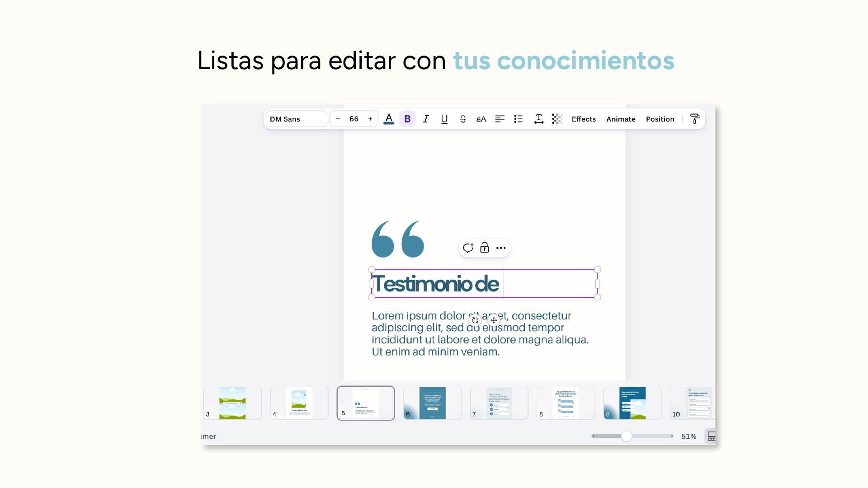
Task: Decrease font size with minus button
Action: tap(338, 119)
